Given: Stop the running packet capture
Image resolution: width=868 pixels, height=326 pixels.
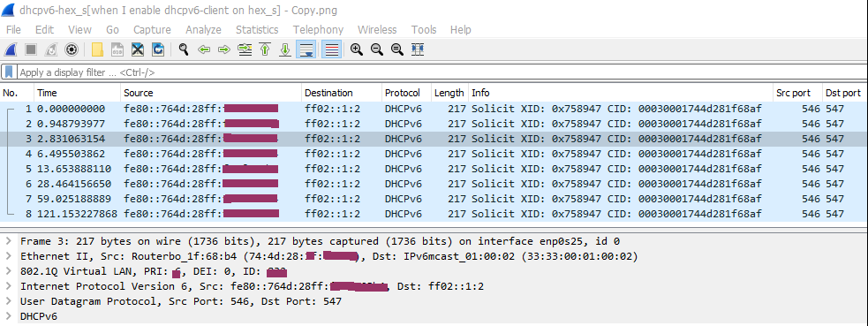Looking at the screenshot, I should 30,49.
